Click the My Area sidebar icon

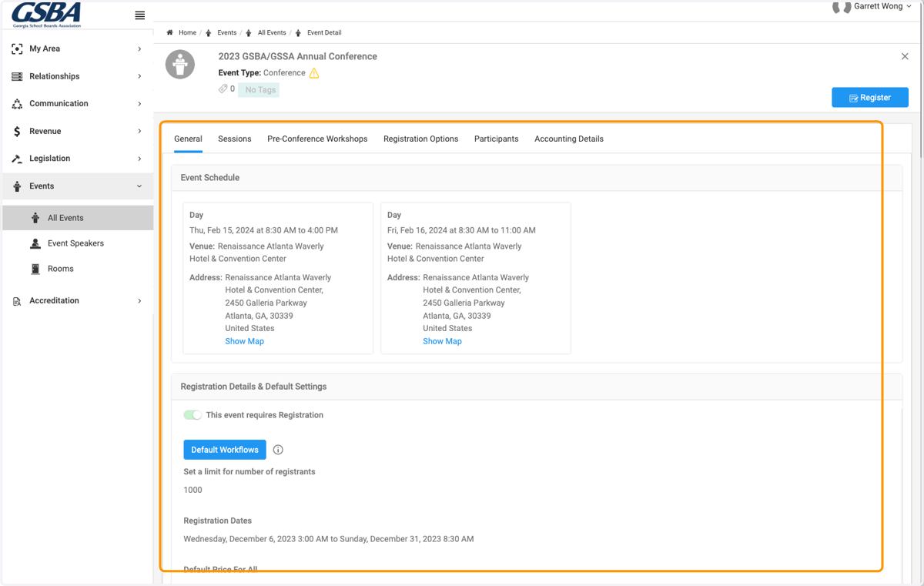[17, 49]
